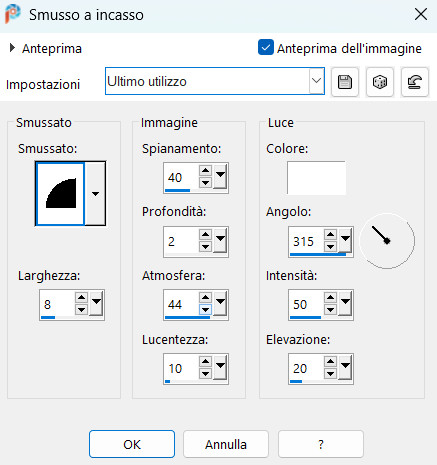Click the PaintShop Pro logo in title bar

[13, 14]
